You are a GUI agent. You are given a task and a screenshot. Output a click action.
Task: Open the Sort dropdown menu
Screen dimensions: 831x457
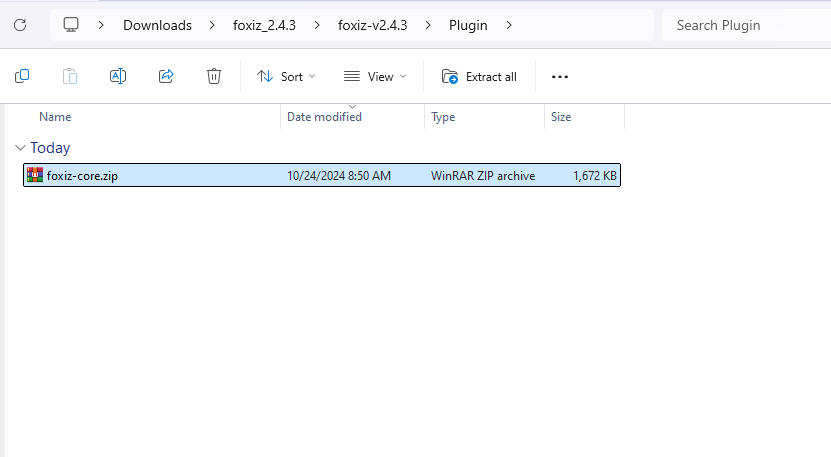[286, 76]
